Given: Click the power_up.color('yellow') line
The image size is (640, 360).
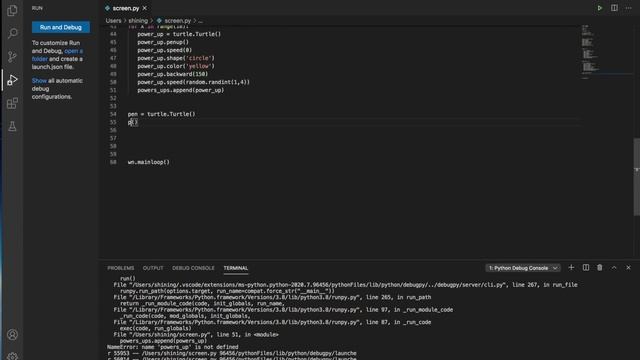Looking at the screenshot, I should tap(176, 66).
